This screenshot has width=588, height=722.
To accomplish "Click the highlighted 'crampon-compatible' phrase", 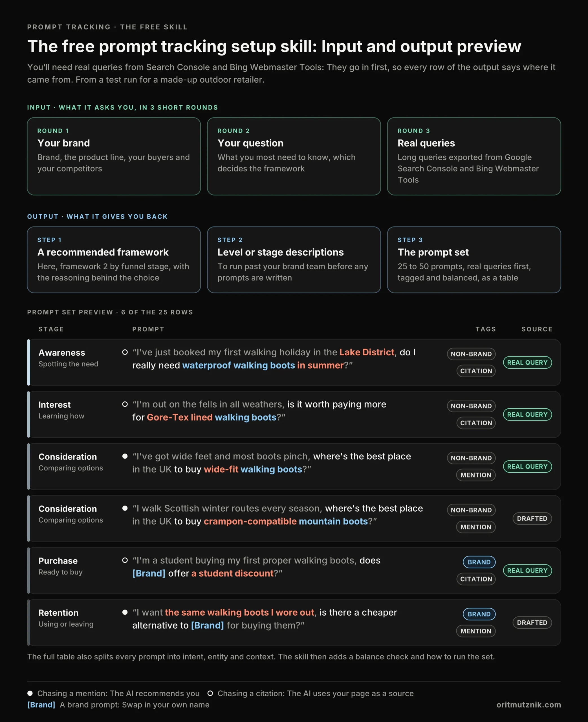I will tap(250, 521).
